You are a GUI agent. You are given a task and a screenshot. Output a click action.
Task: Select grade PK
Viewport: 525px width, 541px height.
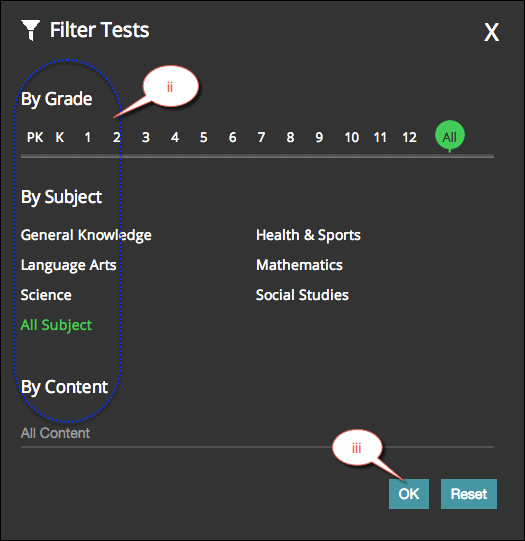(35, 137)
